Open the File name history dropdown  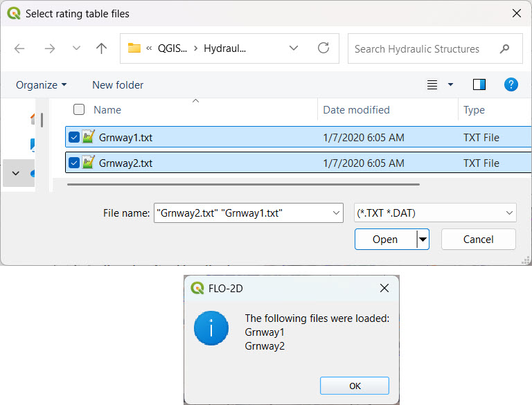pyautogui.click(x=336, y=213)
